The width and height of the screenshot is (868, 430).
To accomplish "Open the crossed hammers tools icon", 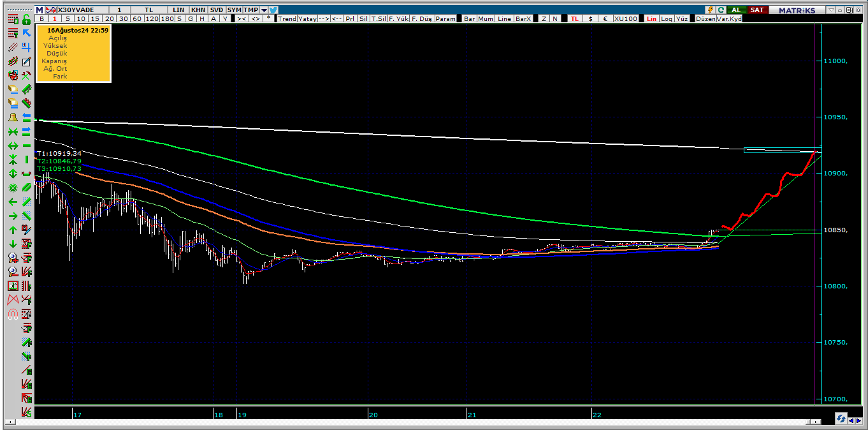I will pyautogui.click(x=26, y=75).
